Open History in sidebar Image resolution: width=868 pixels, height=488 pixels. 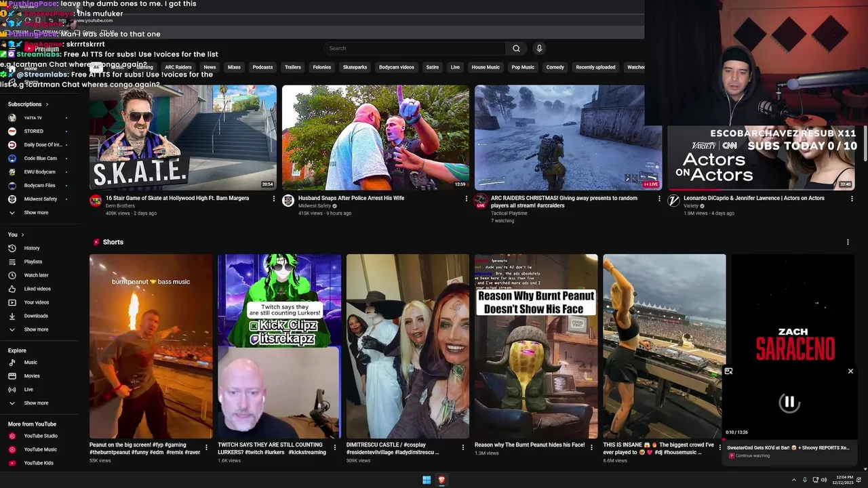[x=32, y=248]
